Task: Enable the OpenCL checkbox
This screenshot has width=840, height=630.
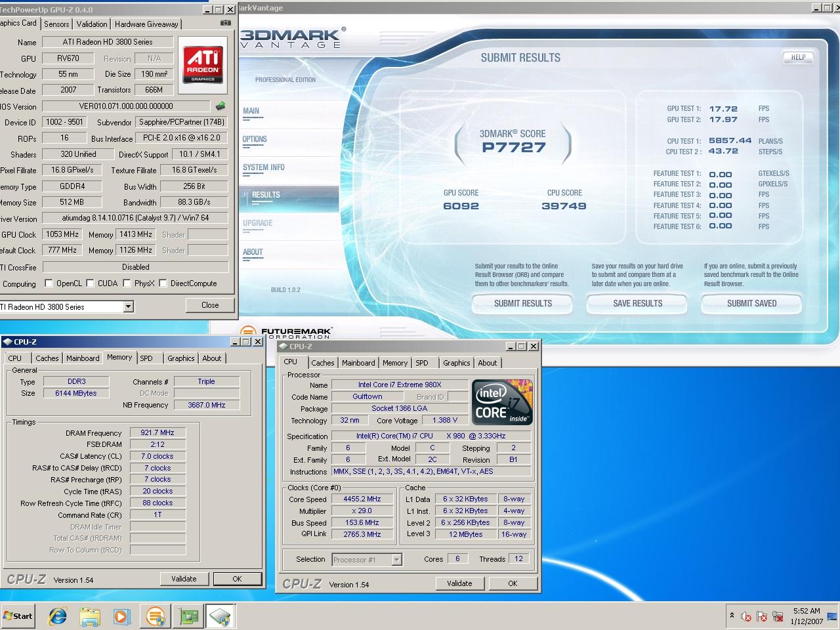Action: pos(49,283)
